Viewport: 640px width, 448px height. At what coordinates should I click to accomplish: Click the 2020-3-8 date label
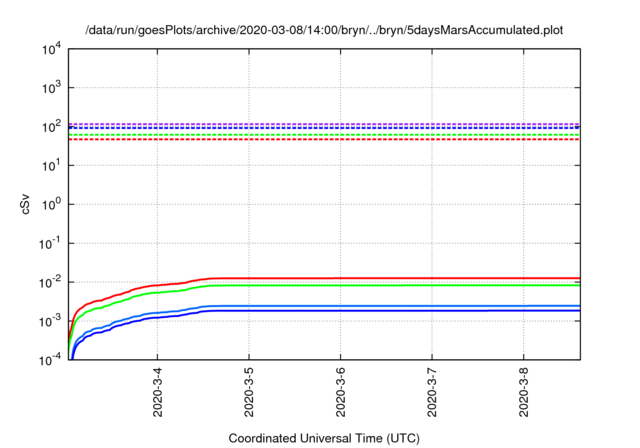tap(524, 392)
